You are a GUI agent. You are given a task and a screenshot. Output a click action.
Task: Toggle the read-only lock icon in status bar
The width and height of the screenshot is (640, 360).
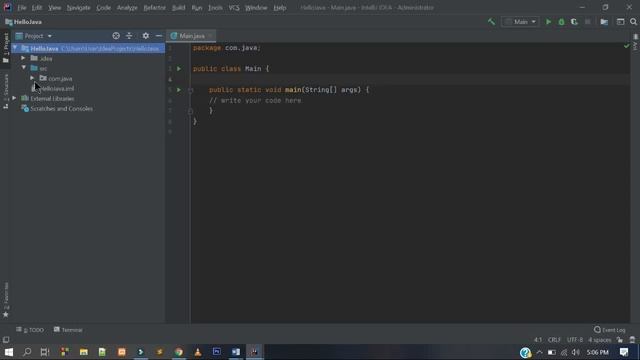click(x=620, y=340)
